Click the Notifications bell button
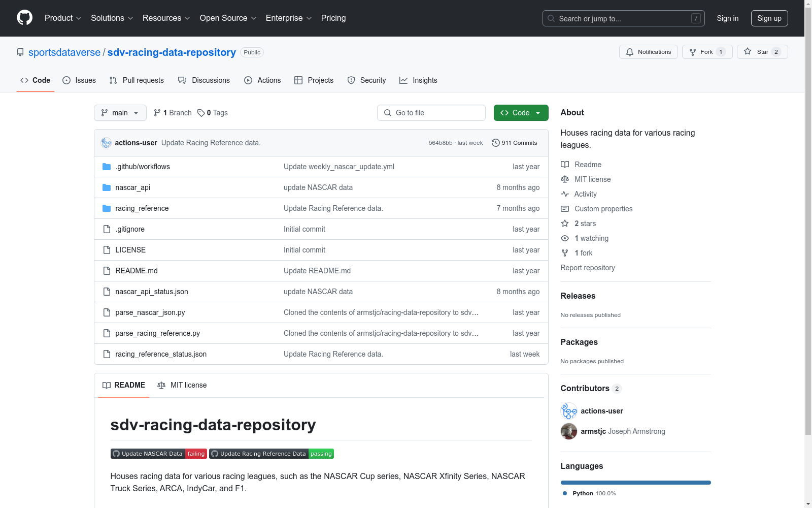 [648, 52]
